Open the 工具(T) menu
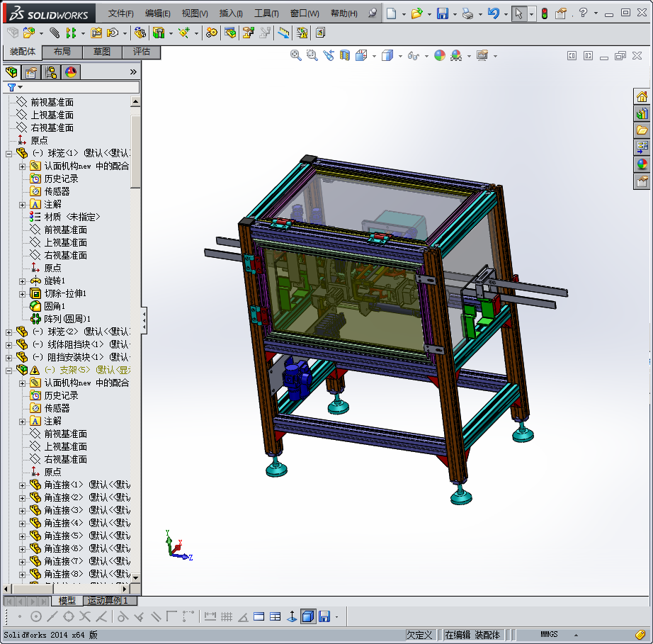 coord(266,13)
